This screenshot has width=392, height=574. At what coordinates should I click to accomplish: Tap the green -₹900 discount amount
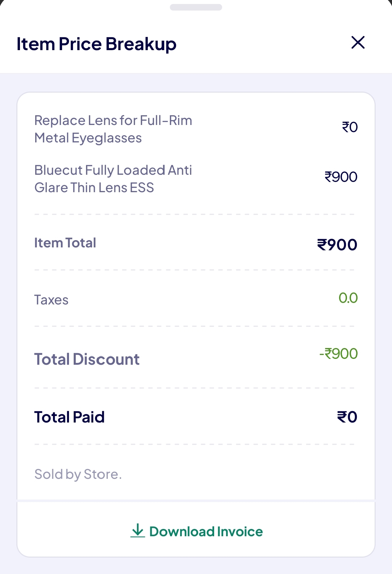pyautogui.click(x=338, y=353)
